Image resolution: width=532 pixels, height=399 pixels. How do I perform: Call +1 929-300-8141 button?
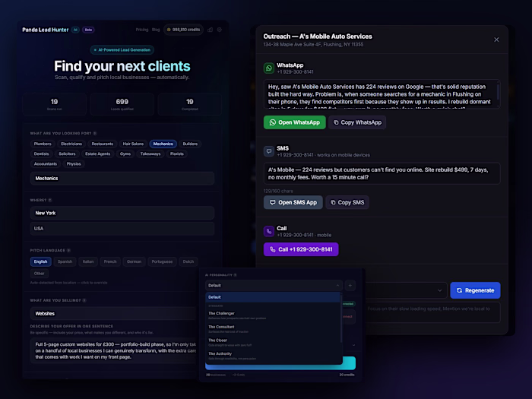click(301, 249)
